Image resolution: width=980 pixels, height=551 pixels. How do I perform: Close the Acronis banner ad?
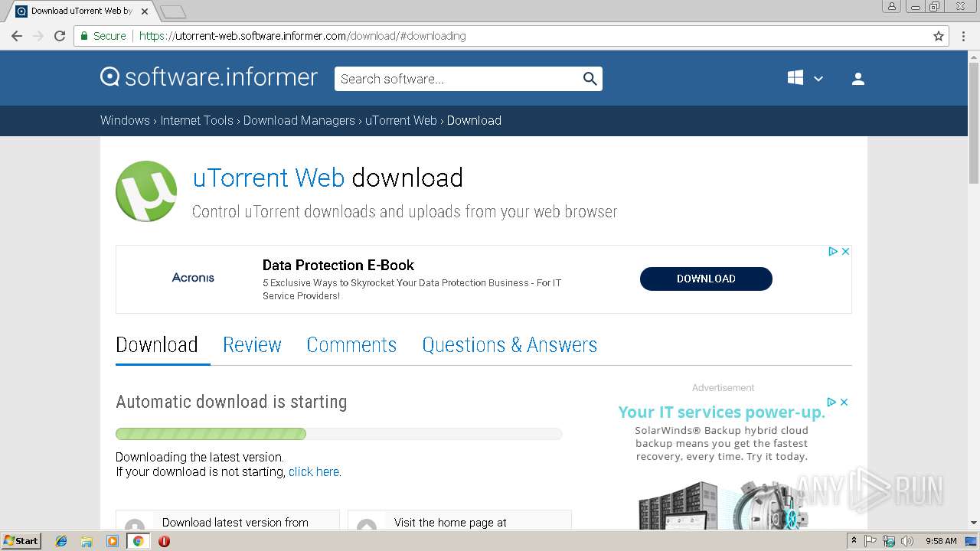pos(846,251)
